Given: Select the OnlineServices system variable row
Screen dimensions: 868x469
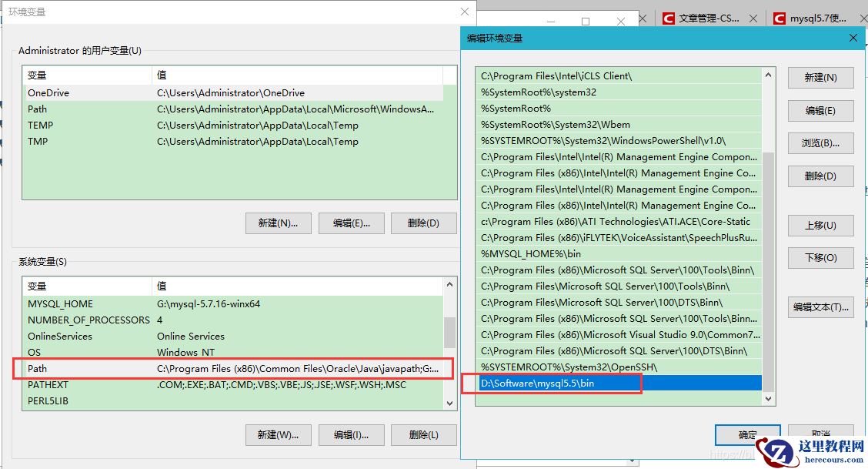Looking at the screenshot, I should [x=233, y=336].
